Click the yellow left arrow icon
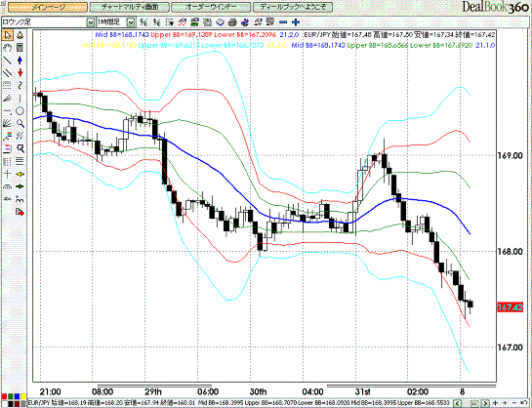Image resolution: width=532 pixels, height=408 pixels. [x=20, y=174]
